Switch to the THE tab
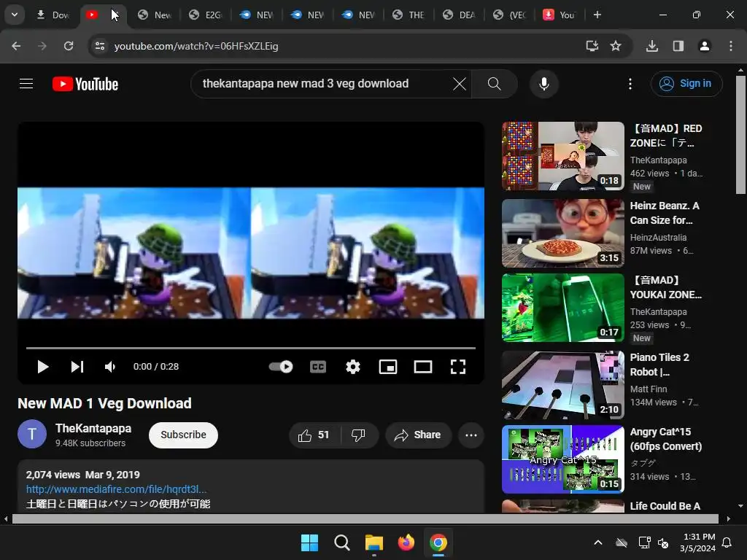This screenshot has width=747, height=560. point(409,15)
